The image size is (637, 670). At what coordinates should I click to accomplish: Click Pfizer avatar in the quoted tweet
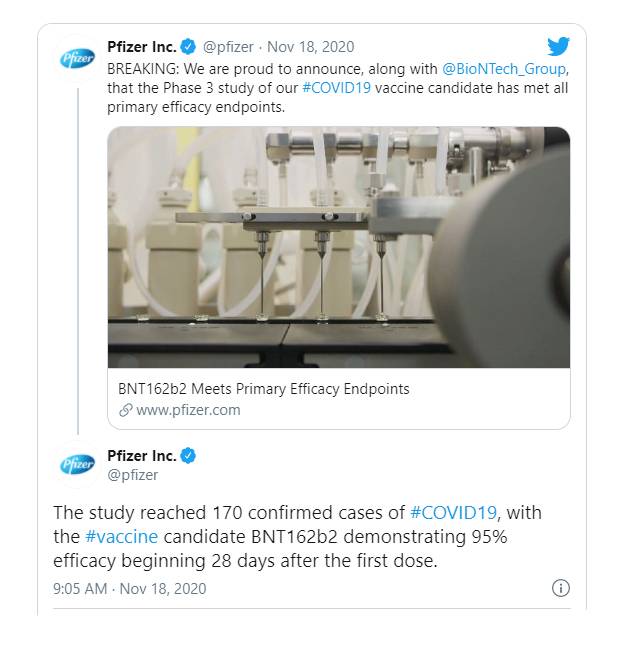click(77, 58)
